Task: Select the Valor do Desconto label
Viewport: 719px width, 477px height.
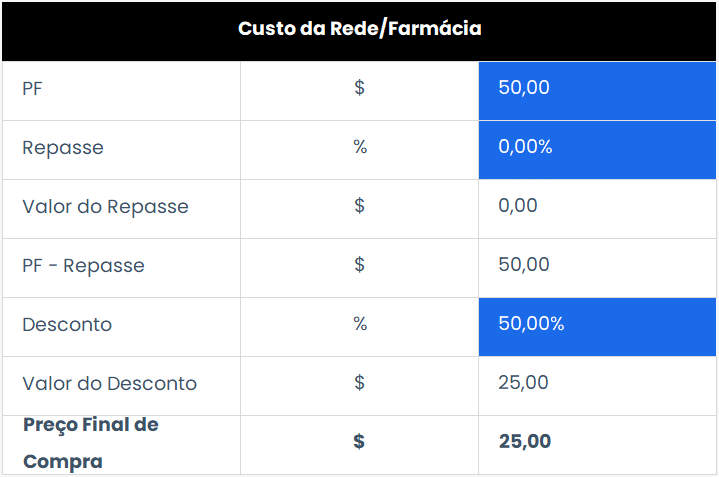Action: (x=110, y=383)
